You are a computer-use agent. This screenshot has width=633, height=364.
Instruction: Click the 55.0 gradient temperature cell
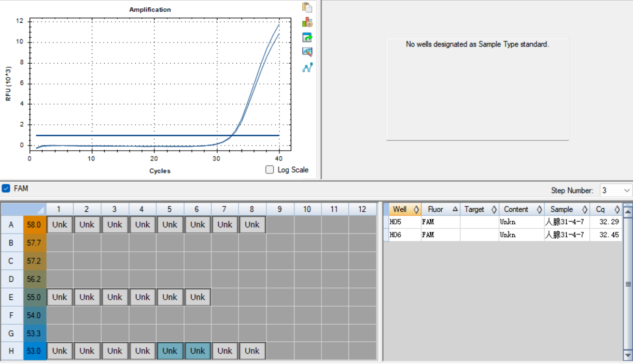point(34,297)
